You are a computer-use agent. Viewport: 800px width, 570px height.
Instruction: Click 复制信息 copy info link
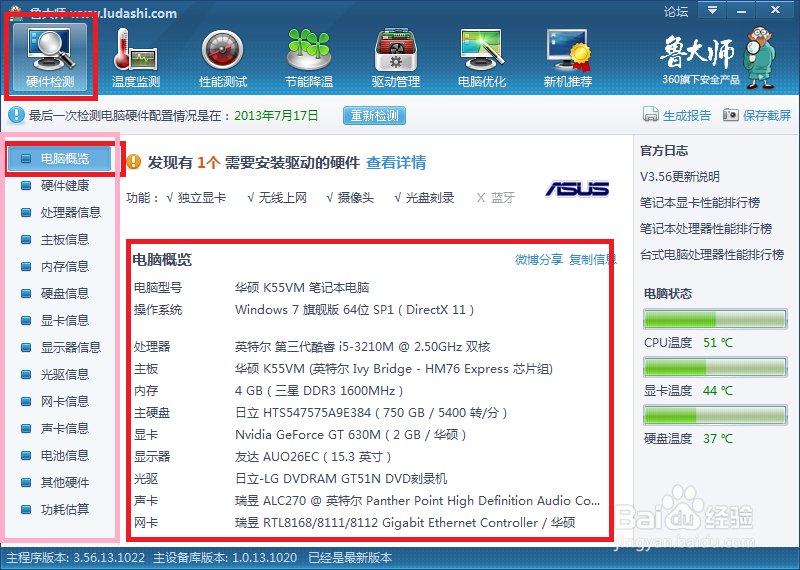(x=593, y=259)
